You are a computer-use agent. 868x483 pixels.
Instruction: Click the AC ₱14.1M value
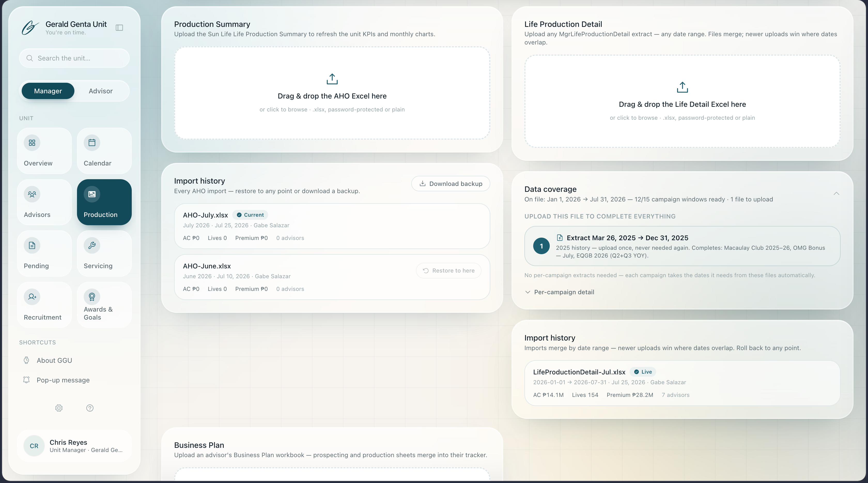coord(548,395)
